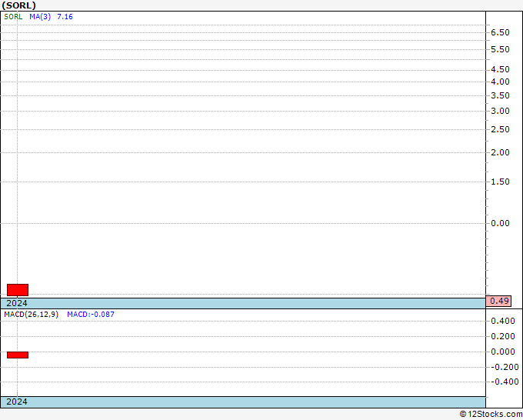Click the MACD:-0.087 value text

pyautogui.click(x=91, y=315)
